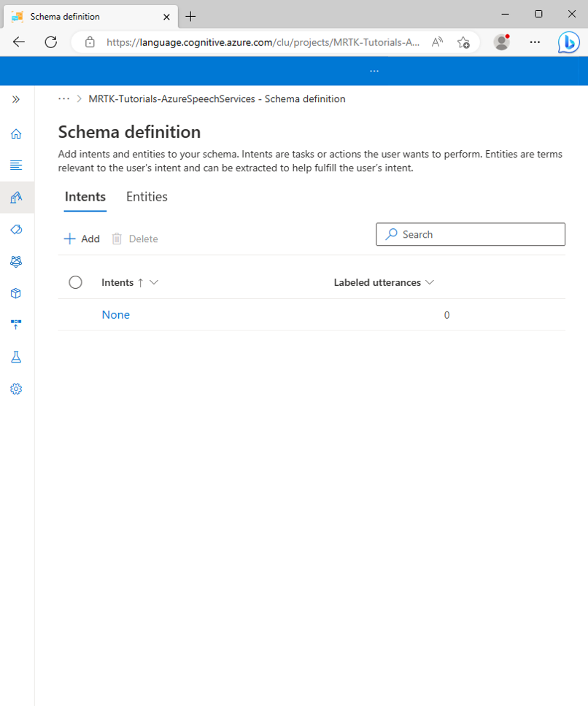588x706 pixels.
Task: Open the Data labeling tag icon
Action: tap(16, 230)
